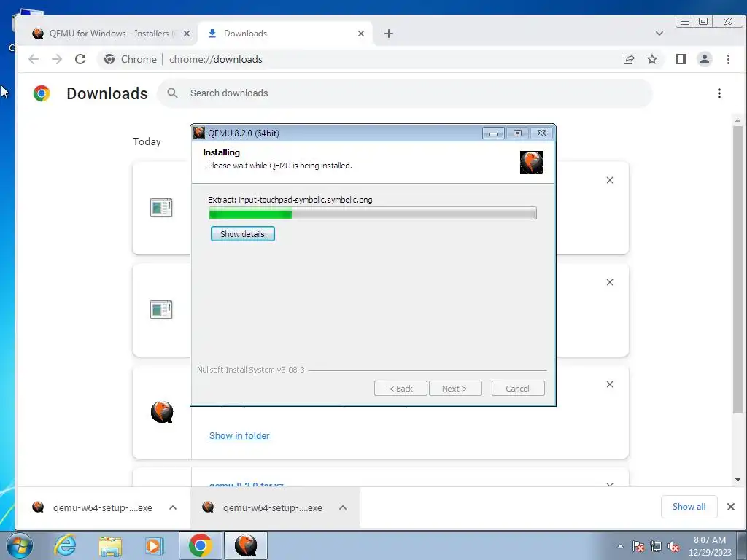Open network tray icon
This screenshot has width=747, height=560.
coord(656,546)
